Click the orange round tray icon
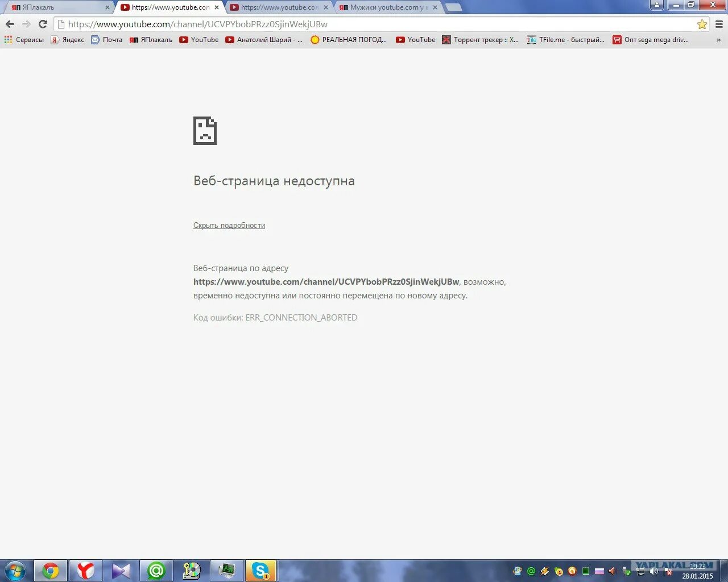Screen dimensions: 728x582 point(572,571)
